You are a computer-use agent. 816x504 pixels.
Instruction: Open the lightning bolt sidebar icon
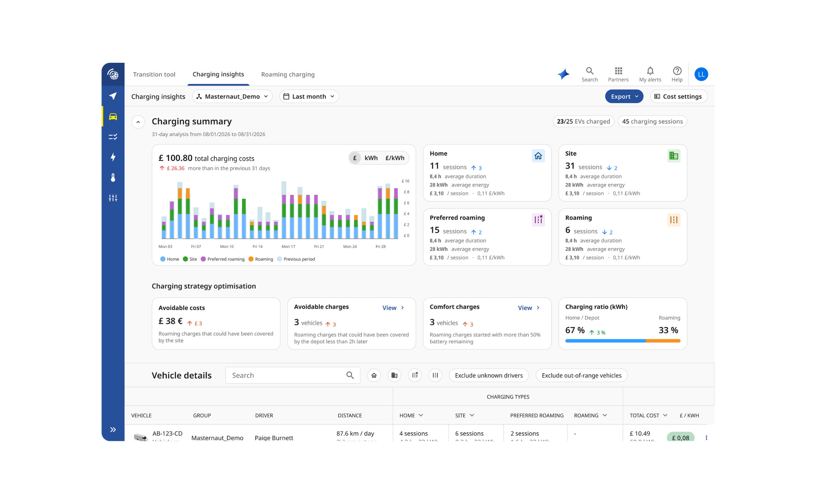coord(113,157)
